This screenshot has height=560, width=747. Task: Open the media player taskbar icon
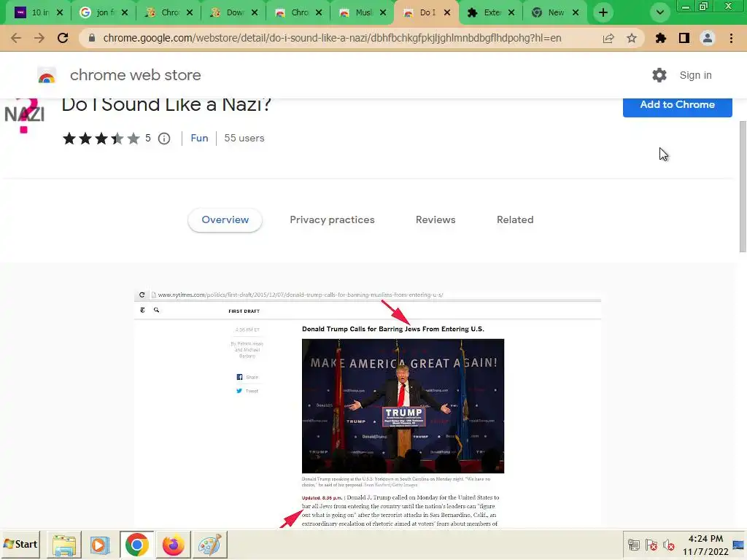pyautogui.click(x=100, y=545)
